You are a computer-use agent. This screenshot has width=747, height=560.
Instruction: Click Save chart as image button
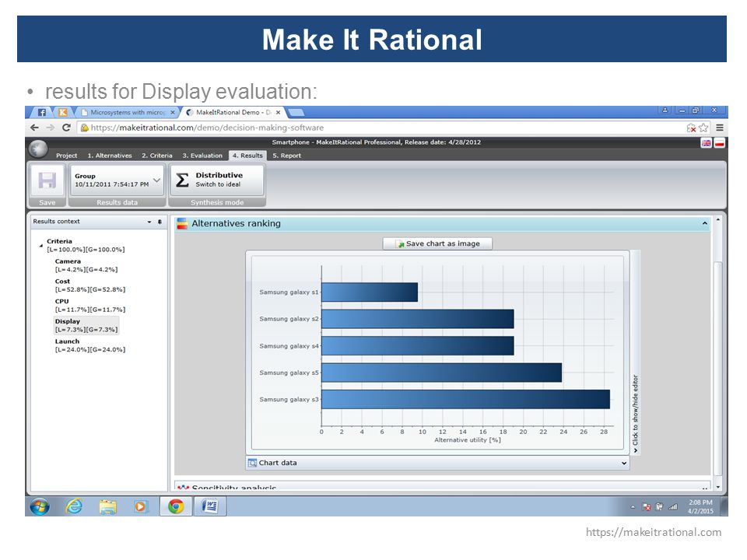tap(437, 243)
